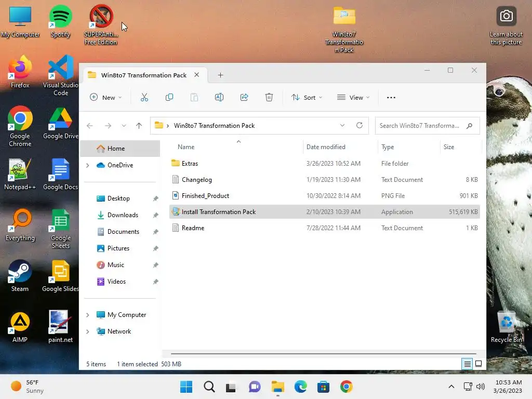
Task: Close the Win8to7 Transformation Pack tab
Action: (196, 75)
